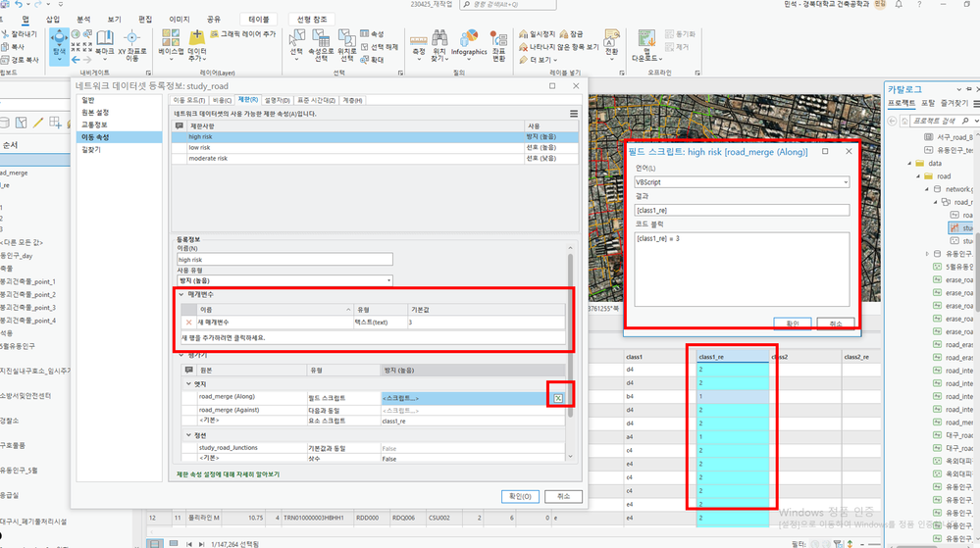Screen dimensions: 980x548
Task: Click the Undo arrow in title bar
Action: click(x=19, y=4)
